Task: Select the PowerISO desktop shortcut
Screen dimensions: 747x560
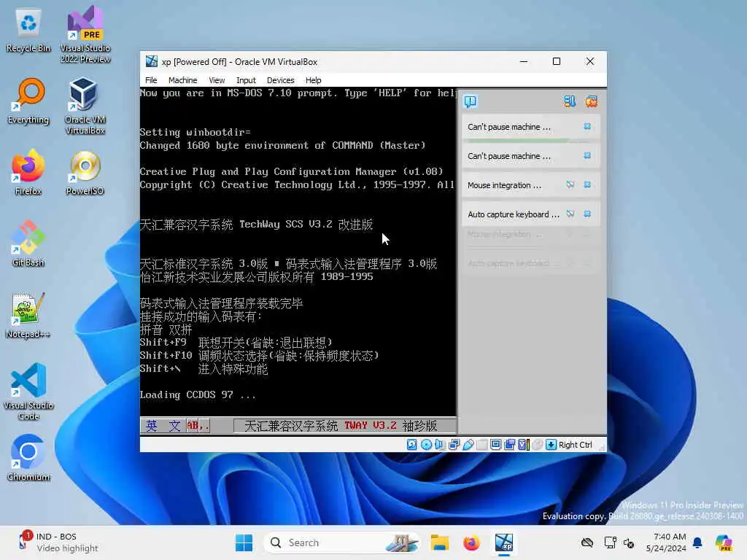Action: click(x=85, y=173)
